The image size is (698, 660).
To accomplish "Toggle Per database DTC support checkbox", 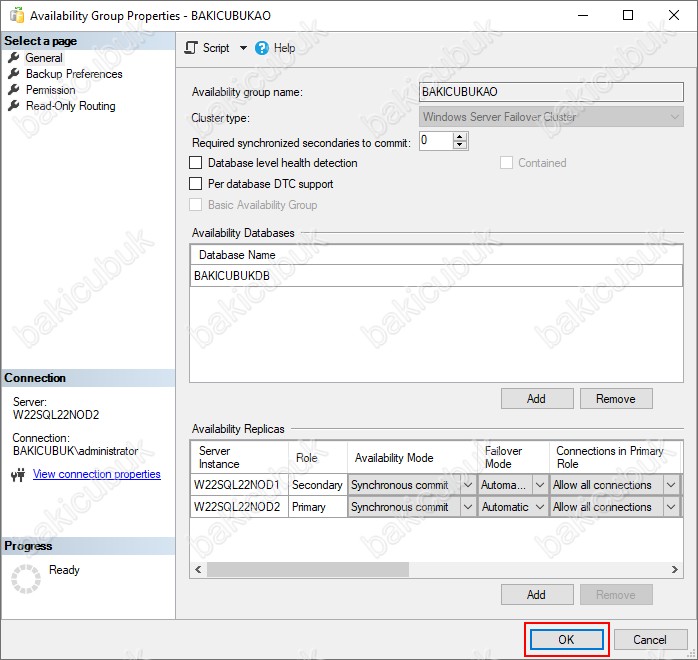I will [196, 184].
